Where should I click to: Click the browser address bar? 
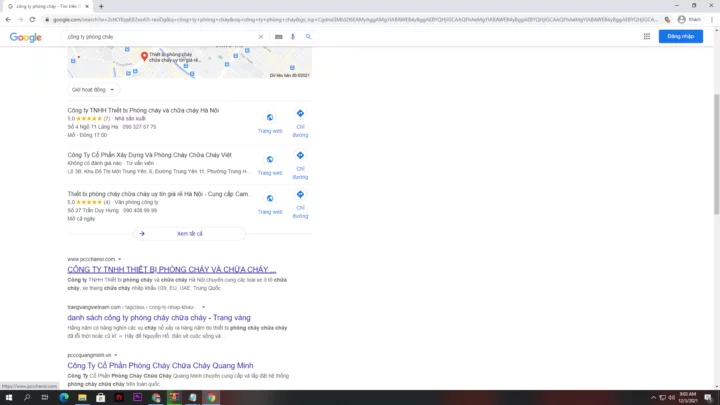click(354, 20)
